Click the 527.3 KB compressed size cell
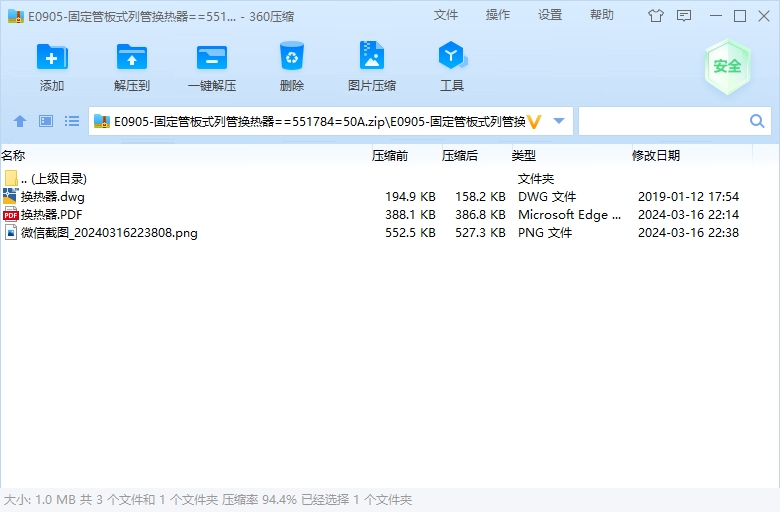 click(480, 232)
